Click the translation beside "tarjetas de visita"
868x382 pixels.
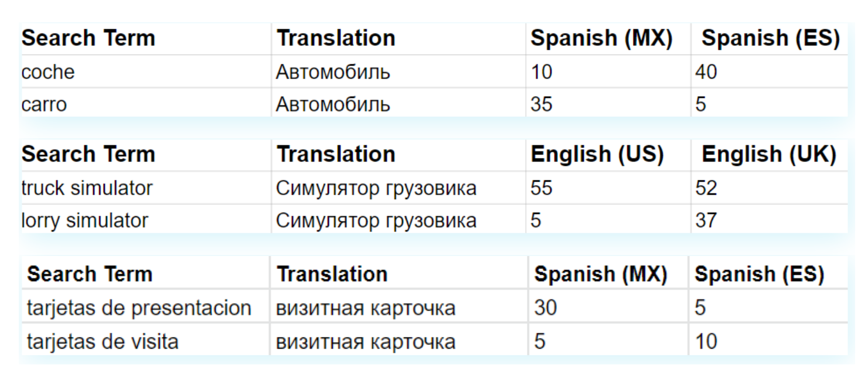tap(365, 341)
